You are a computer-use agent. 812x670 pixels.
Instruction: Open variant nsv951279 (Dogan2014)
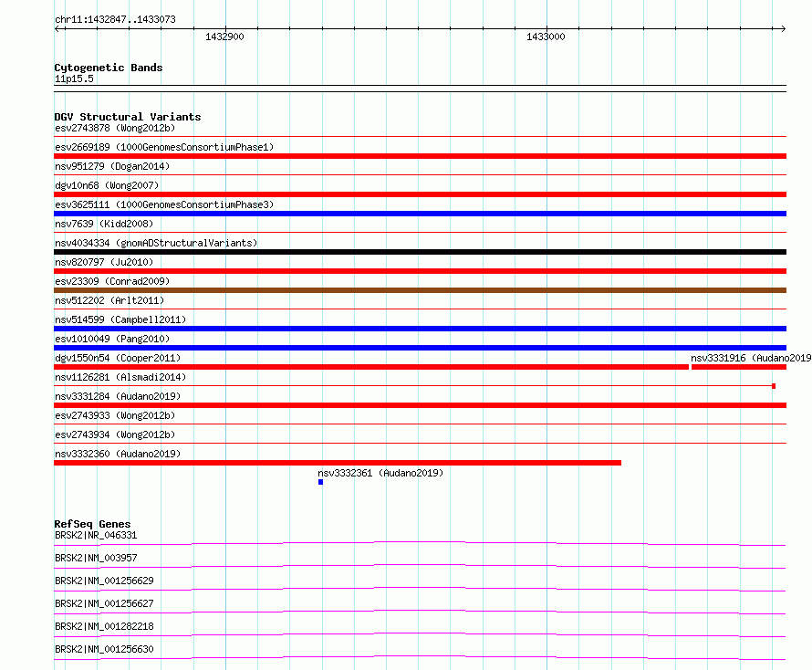pyautogui.click(x=112, y=166)
